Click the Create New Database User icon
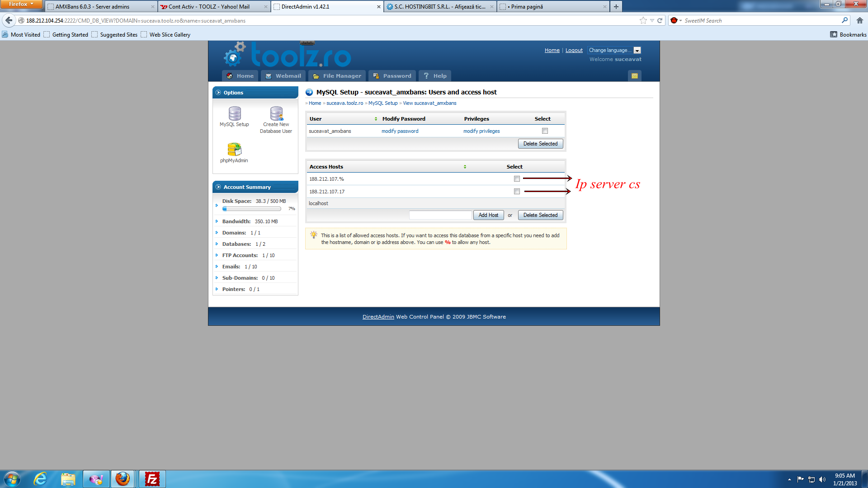868x488 pixels. coord(276,114)
